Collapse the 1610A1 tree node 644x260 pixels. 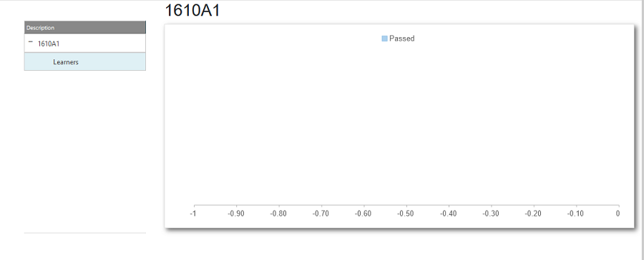click(30, 42)
